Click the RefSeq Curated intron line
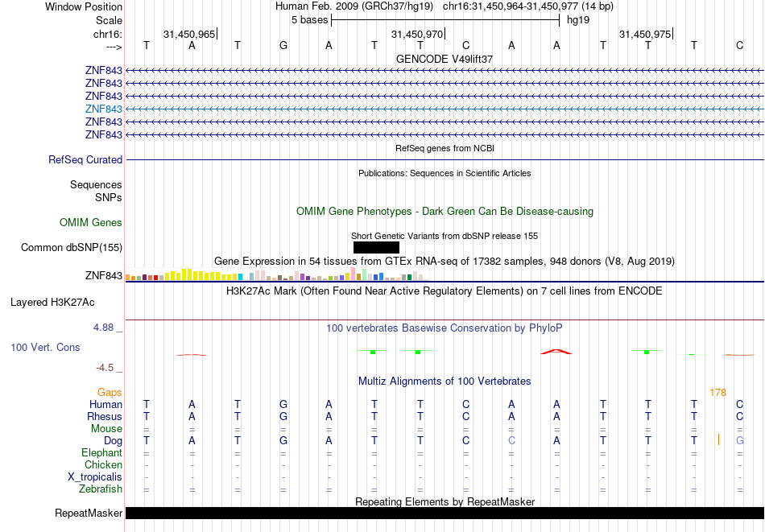The width and height of the screenshot is (765, 532). (x=445, y=160)
